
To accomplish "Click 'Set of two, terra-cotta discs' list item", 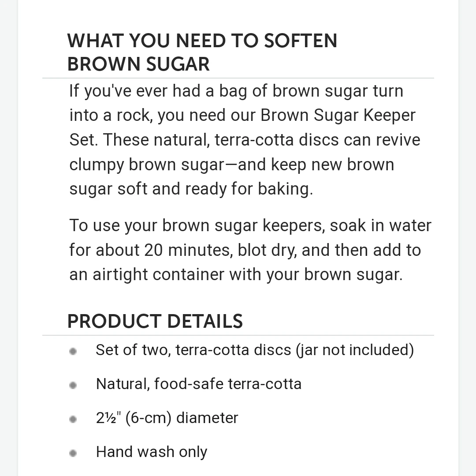I will 255,350.
